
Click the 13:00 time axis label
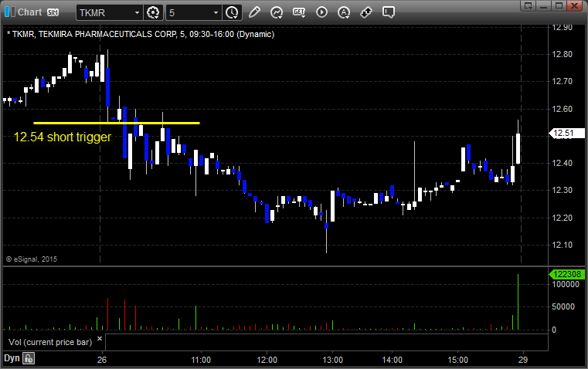click(x=332, y=360)
